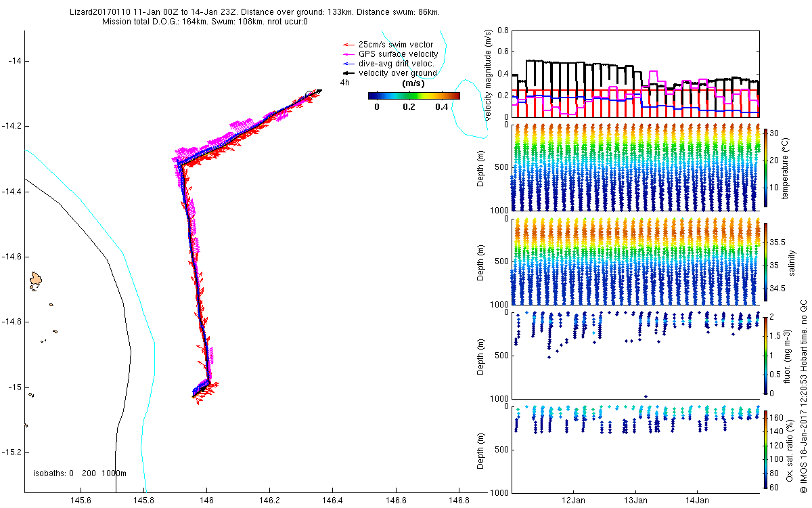Click the glider track start at the northeast end
The width and height of the screenshot is (812, 508).
[319, 91]
